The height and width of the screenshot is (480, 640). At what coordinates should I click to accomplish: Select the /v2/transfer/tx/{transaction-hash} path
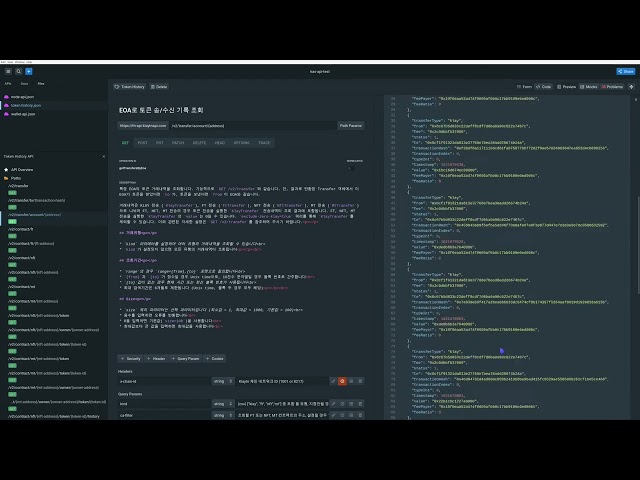[x=36, y=200]
